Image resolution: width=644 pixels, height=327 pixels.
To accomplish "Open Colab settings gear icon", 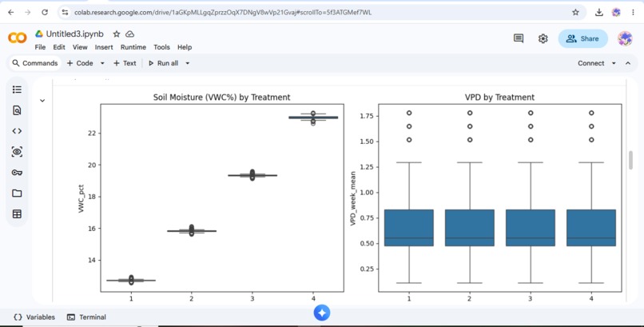I will click(543, 38).
